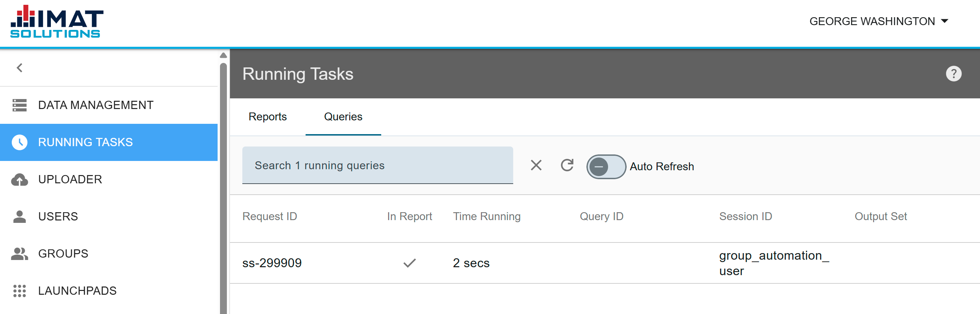Open the GROUPS menu label
This screenshot has height=314, width=980.
[x=64, y=253]
